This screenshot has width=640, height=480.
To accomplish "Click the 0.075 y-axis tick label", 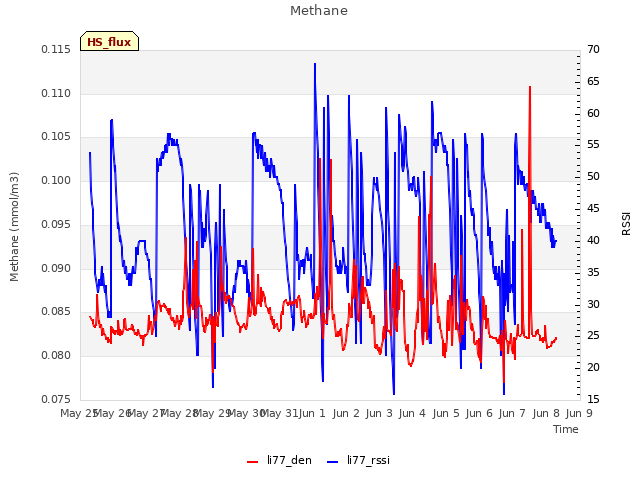I will coord(56,399).
